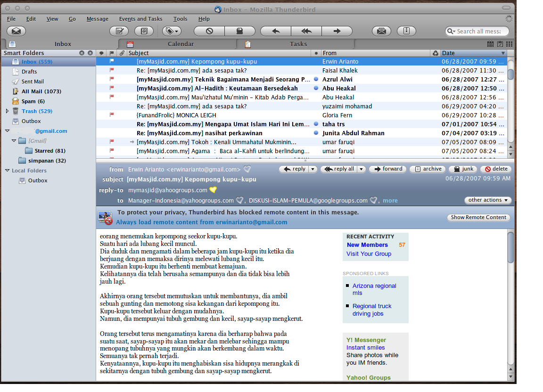Viewport: 543px width, 392px height.
Task: Expand the Trash (529) folder
Action: pos(7,111)
